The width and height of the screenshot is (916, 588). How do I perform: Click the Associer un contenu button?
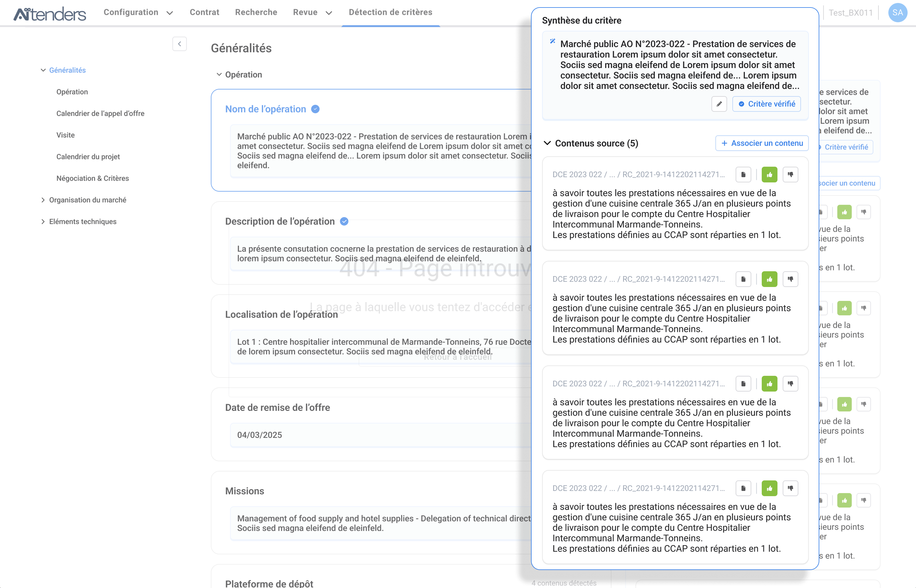point(762,143)
